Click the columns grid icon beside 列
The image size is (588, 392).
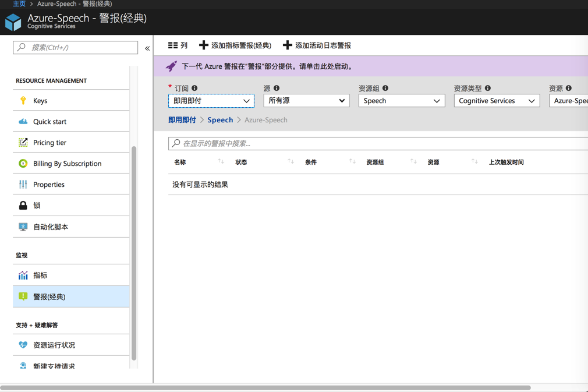[x=173, y=45]
